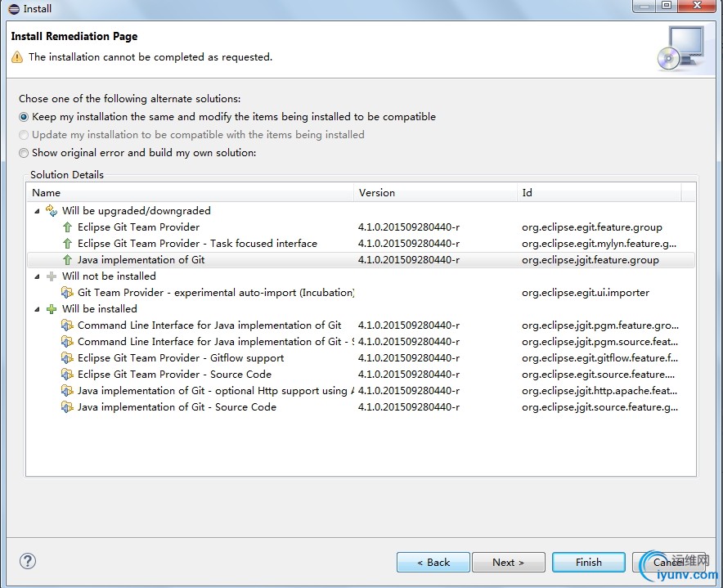The width and height of the screenshot is (723, 588).
Task: Click feature icon beside Eclipse Git Team Provider - Source Code
Action: (67, 375)
